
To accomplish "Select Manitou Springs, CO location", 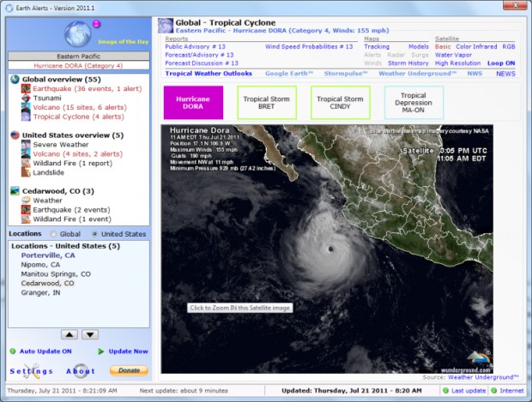I will click(x=56, y=274).
